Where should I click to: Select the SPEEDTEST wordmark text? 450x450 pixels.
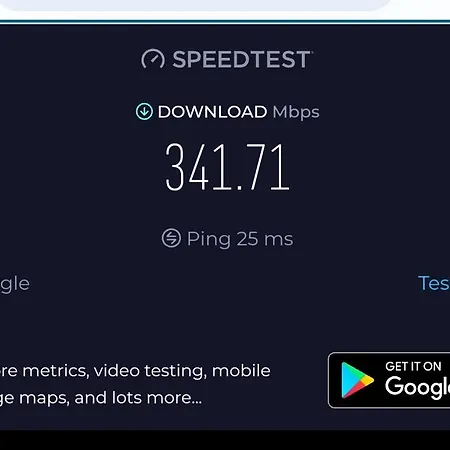pyautogui.click(x=242, y=59)
